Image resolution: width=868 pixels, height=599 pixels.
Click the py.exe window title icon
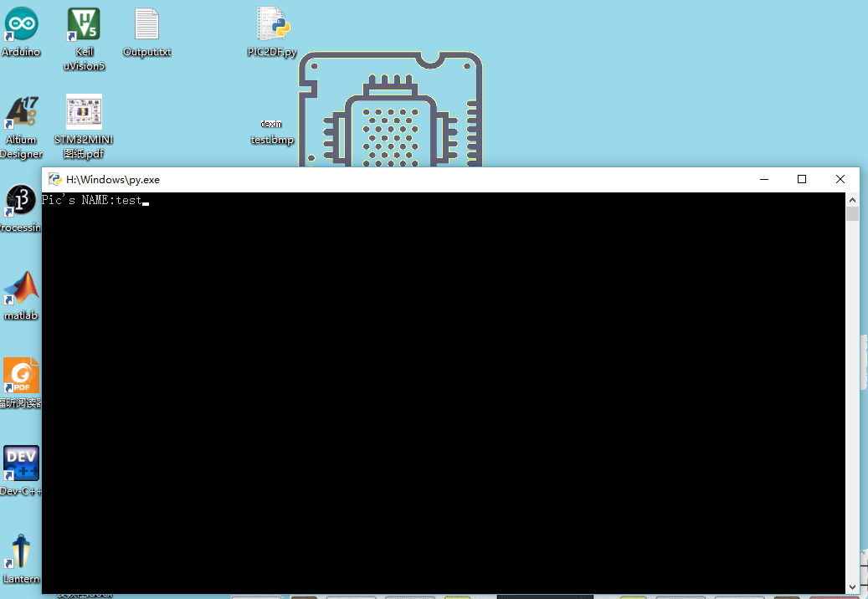(54, 179)
